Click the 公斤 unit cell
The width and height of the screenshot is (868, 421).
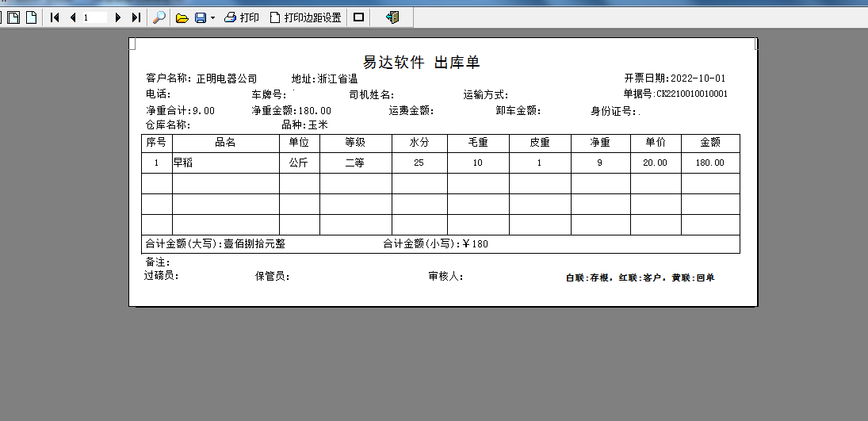(x=299, y=163)
